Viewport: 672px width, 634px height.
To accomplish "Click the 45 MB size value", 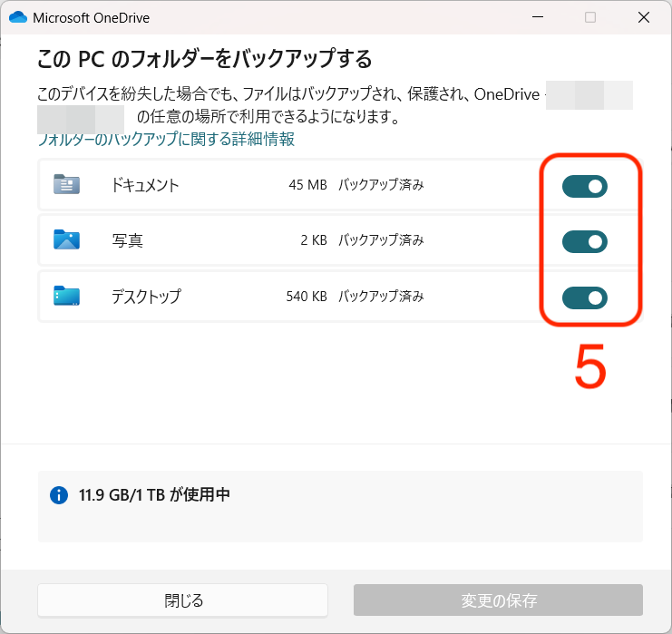I will 307,185.
